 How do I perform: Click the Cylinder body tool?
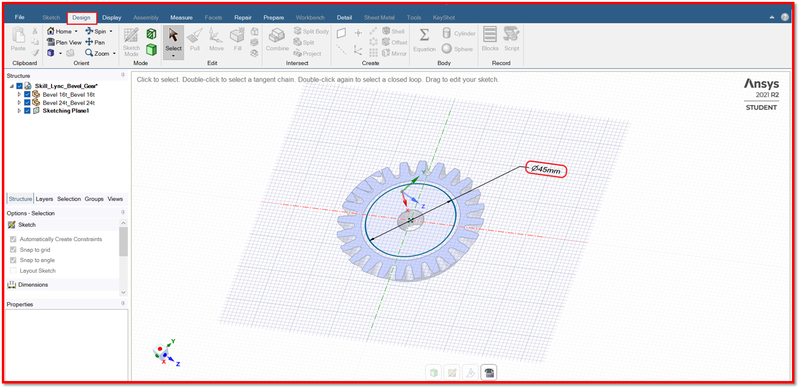pos(459,33)
